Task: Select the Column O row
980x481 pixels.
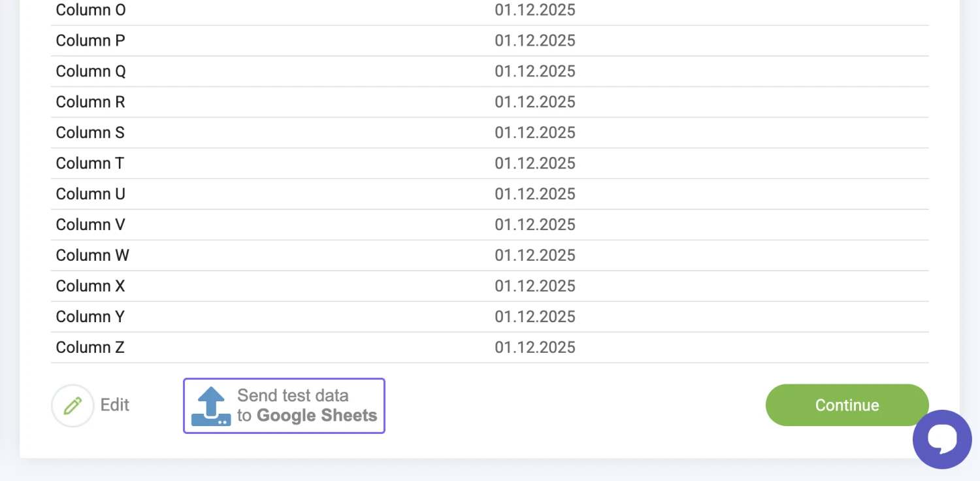Action: coord(91,10)
